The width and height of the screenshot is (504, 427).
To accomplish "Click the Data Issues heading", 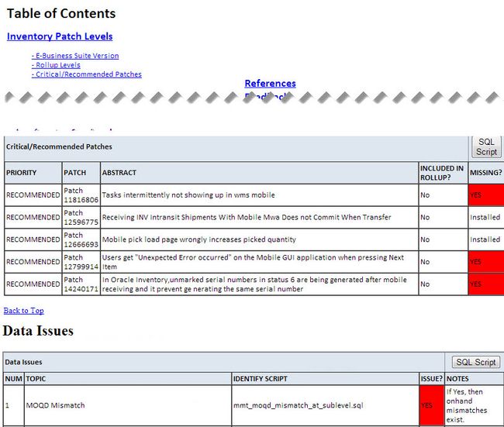I will click(38, 331).
